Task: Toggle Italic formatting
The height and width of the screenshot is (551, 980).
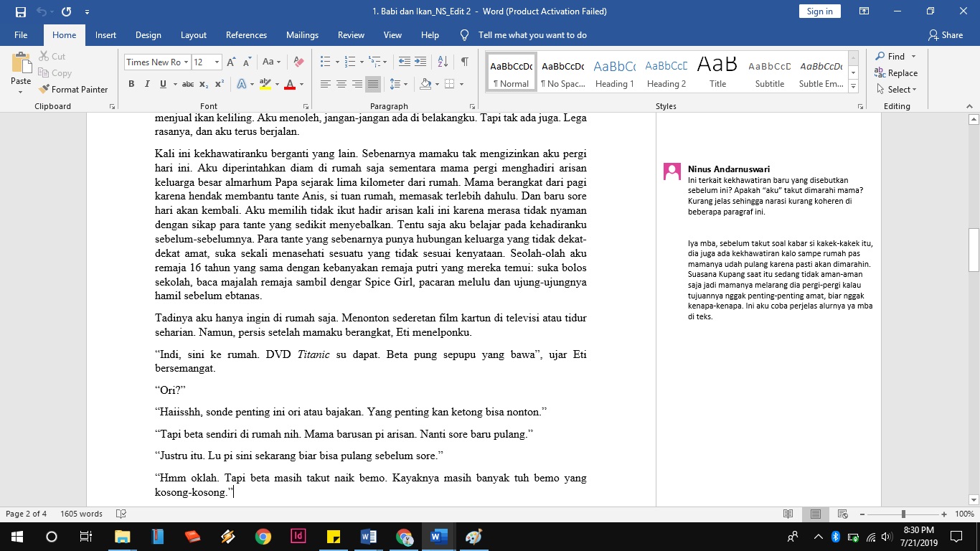Action: point(147,85)
